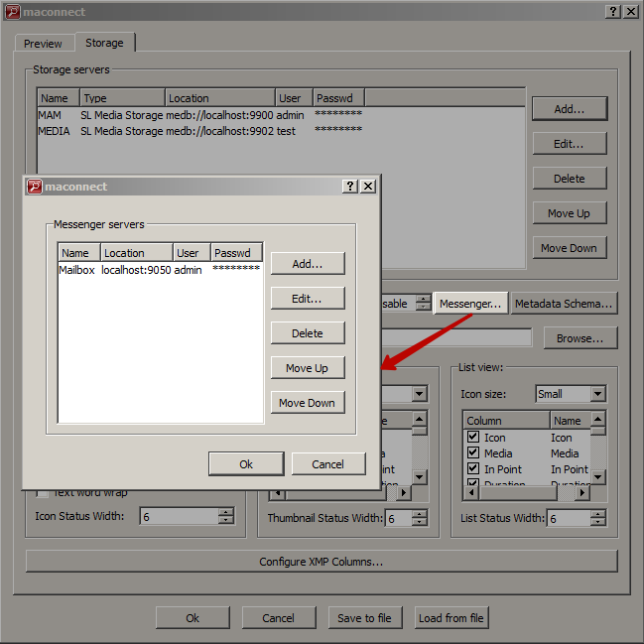Click the spinner beside the partly hidden 'sable' field

(x=423, y=303)
